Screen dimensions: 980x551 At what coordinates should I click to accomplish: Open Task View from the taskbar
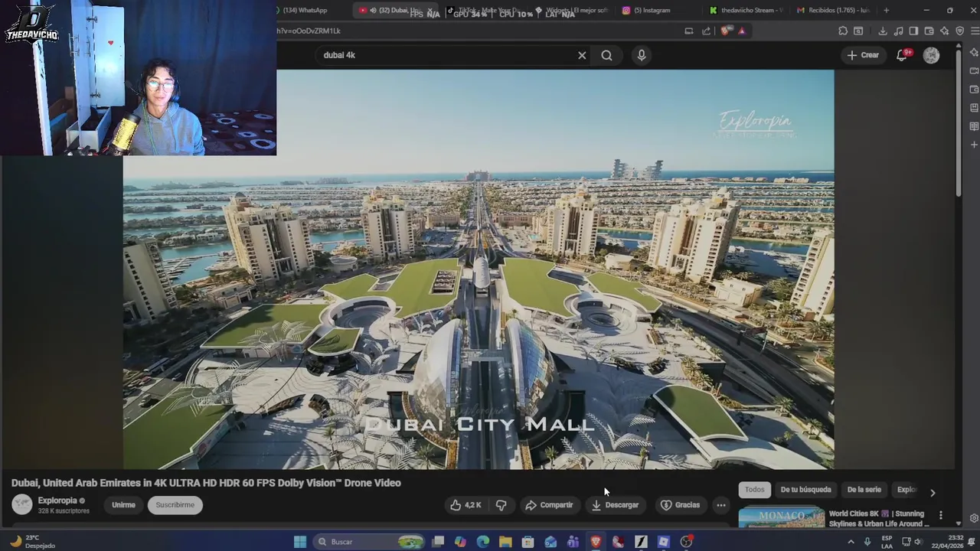(438, 542)
